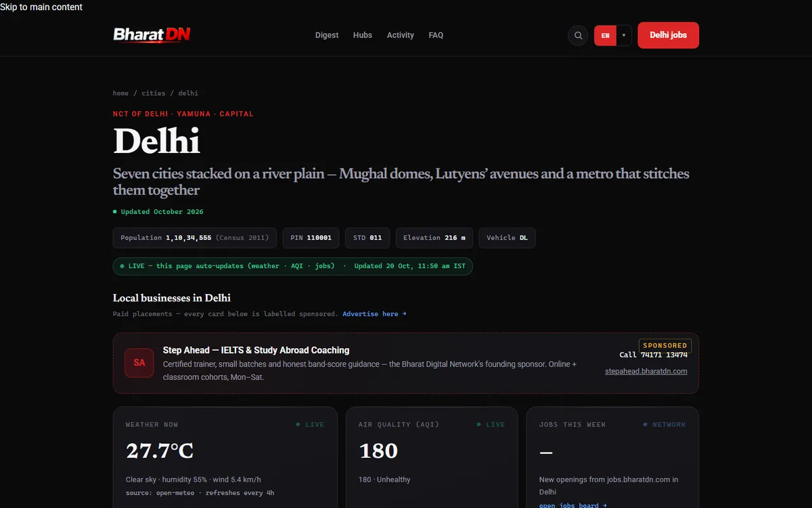Click the Population 1,10,34,555 chip
The width and height of the screenshot is (812, 508).
coord(195,238)
